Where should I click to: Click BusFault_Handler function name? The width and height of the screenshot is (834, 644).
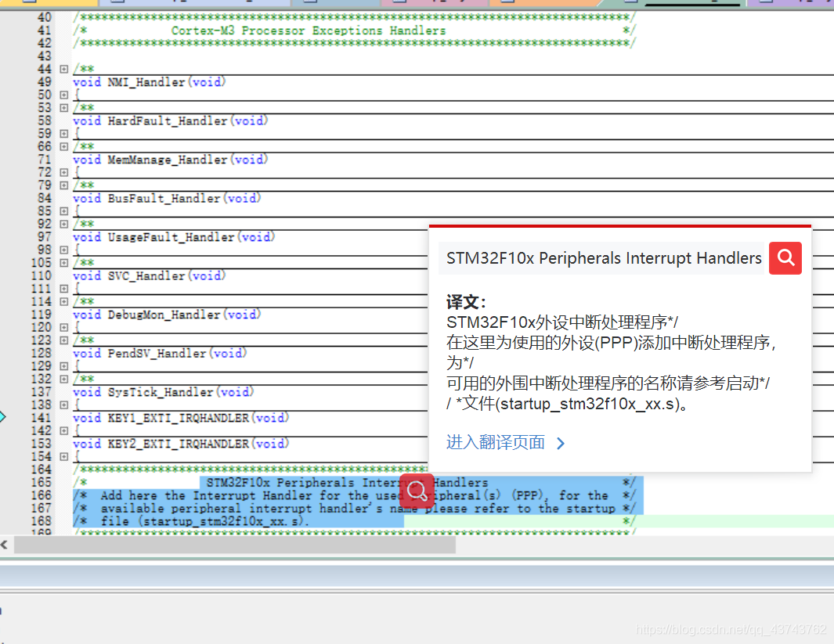[164, 199]
